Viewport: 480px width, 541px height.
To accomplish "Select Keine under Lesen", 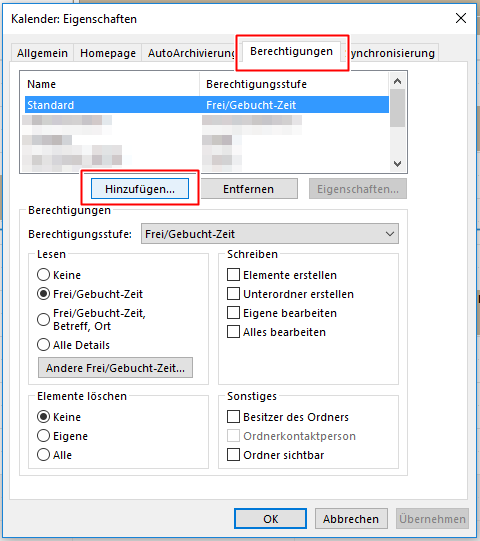I will (59, 275).
